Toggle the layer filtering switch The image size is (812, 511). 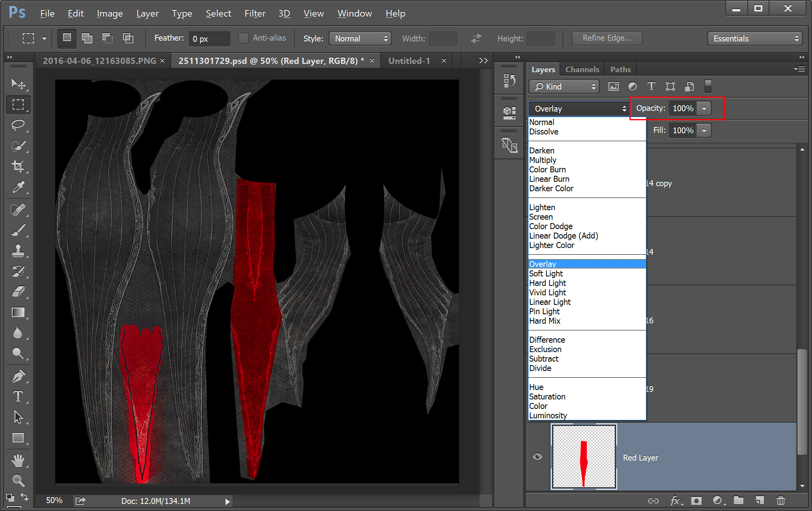pyautogui.click(x=708, y=86)
